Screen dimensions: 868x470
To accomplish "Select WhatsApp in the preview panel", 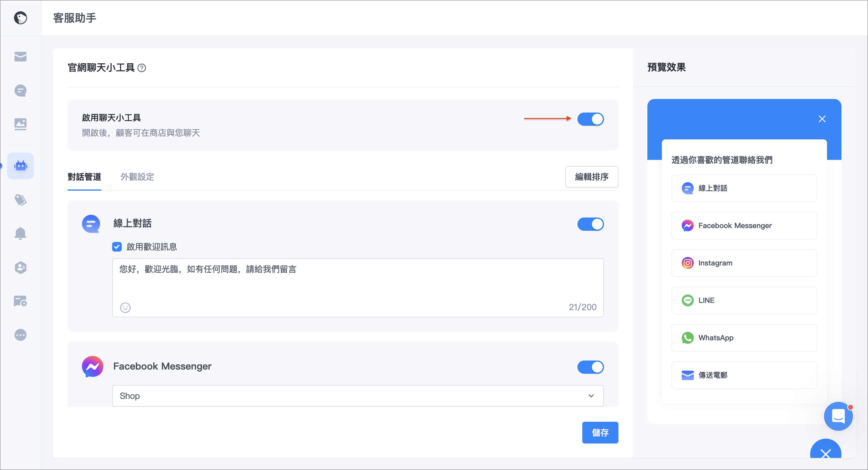I will pos(744,338).
